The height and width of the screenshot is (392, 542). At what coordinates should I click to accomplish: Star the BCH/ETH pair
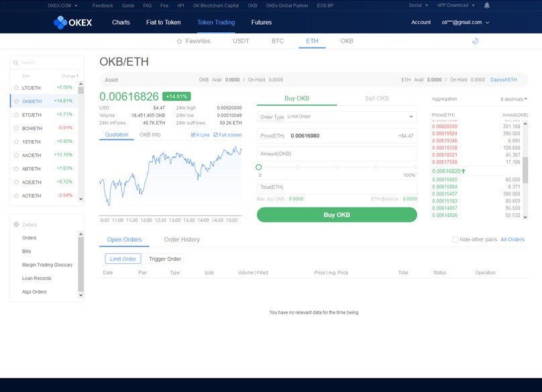click(x=17, y=128)
